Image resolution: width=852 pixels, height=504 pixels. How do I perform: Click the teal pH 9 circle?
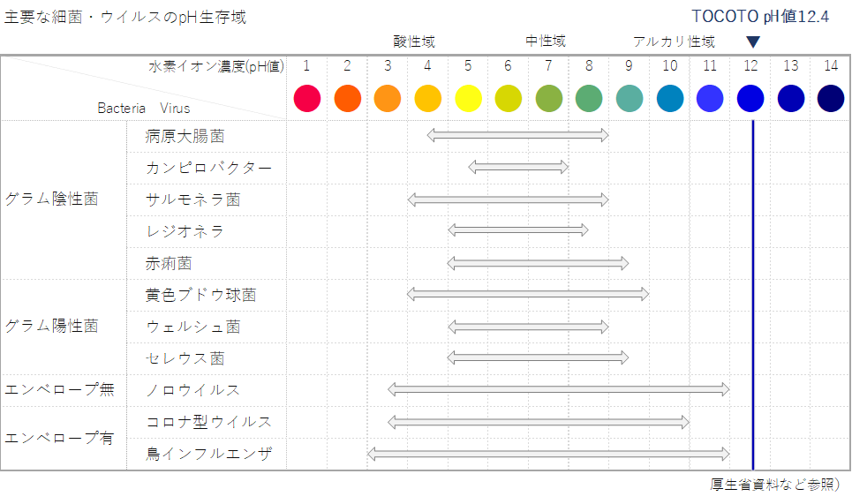pyautogui.click(x=630, y=98)
